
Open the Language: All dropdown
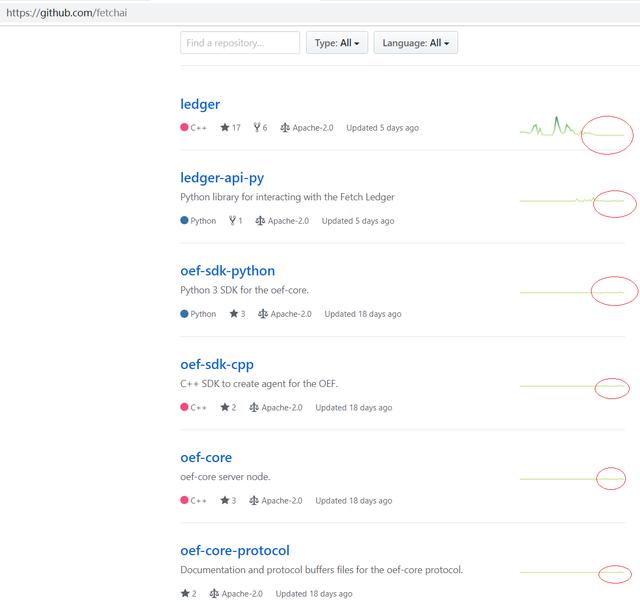pyautogui.click(x=416, y=43)
